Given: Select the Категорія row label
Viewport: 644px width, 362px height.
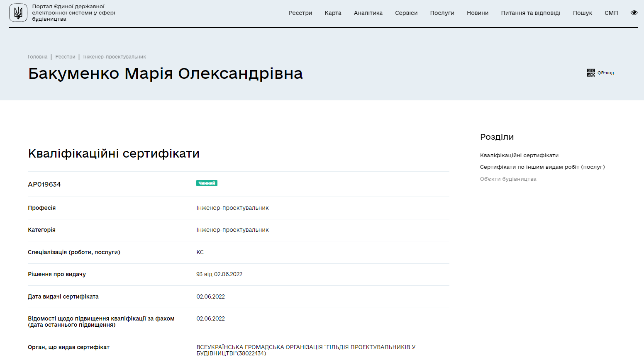Looking at the screenshot, I should click(x=41, y=230).
